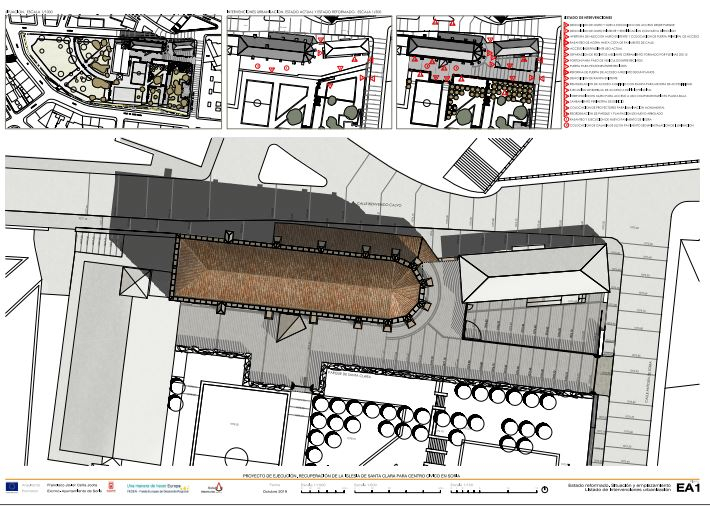
Task: Select the orange tiled church roof
Action: point(297,280)
